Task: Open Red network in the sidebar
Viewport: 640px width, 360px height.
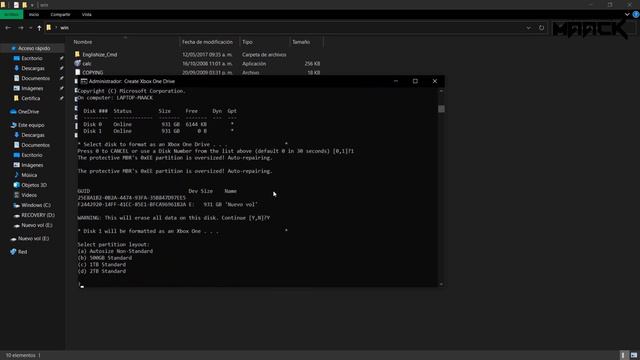Action: pyautogui.click(x=22, y=252)
